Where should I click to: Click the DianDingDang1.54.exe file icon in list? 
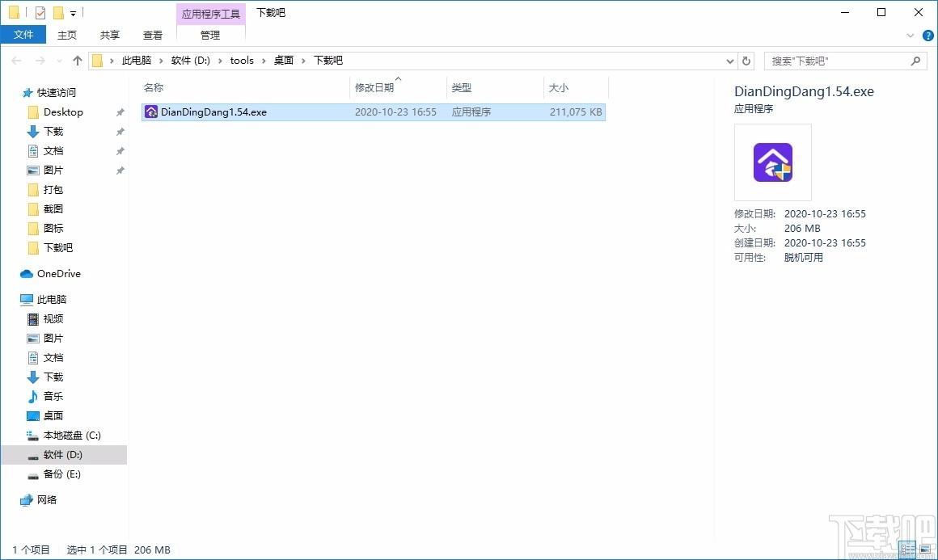tap(151, 112)
